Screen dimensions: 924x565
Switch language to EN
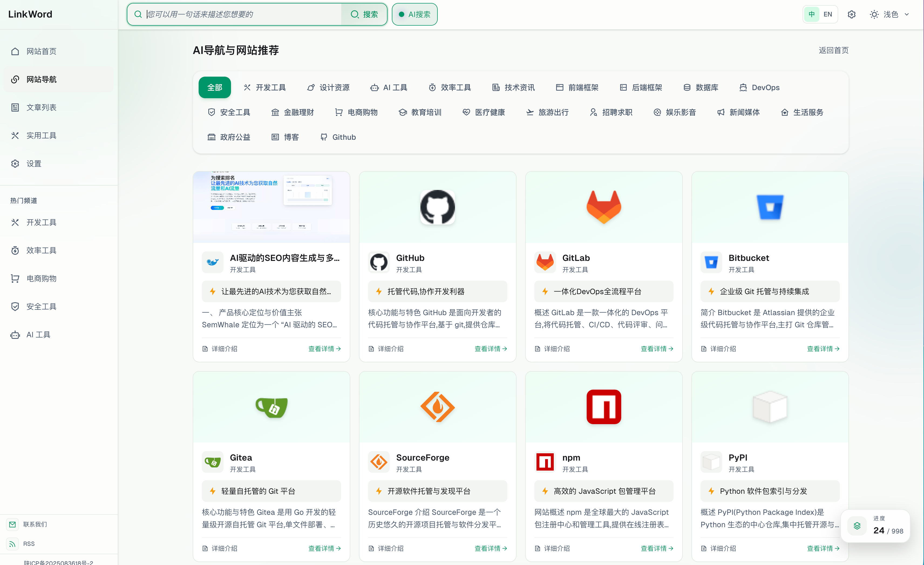[x=828, y=14]
